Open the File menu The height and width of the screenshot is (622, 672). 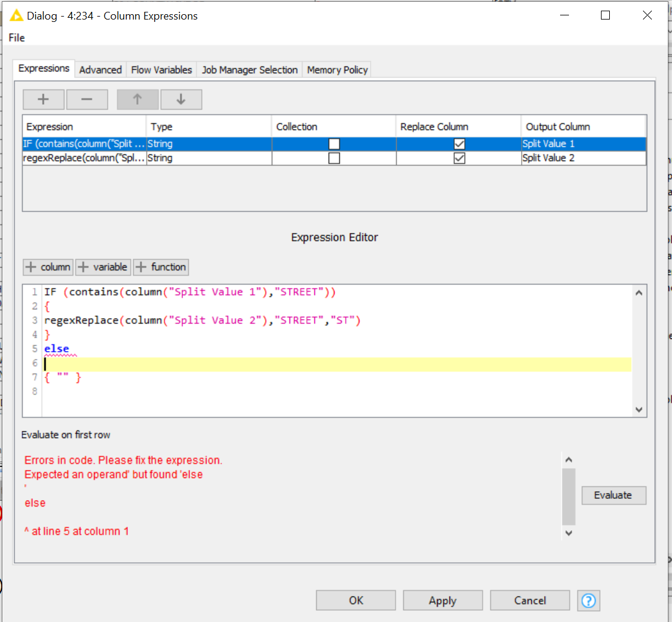[17, 38]
